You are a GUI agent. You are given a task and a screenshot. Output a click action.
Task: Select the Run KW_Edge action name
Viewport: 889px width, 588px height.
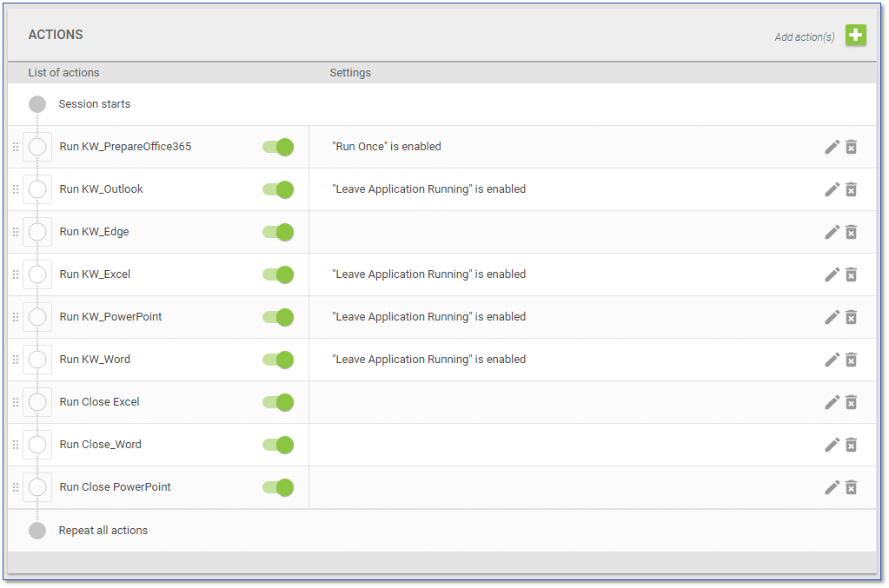pos(94,232)
